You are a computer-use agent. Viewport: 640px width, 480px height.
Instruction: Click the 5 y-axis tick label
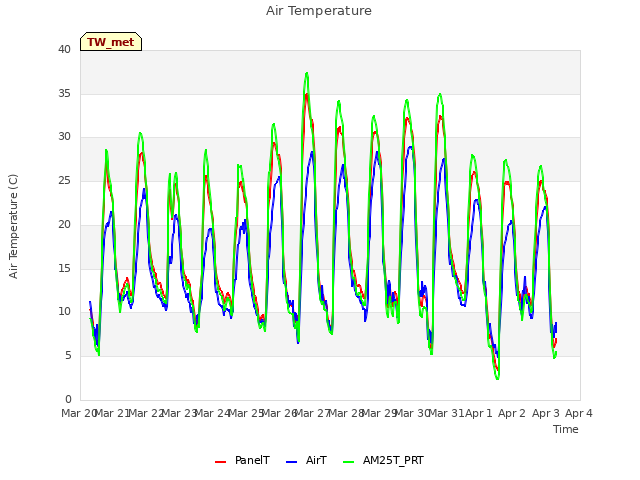tap(68, 356)
